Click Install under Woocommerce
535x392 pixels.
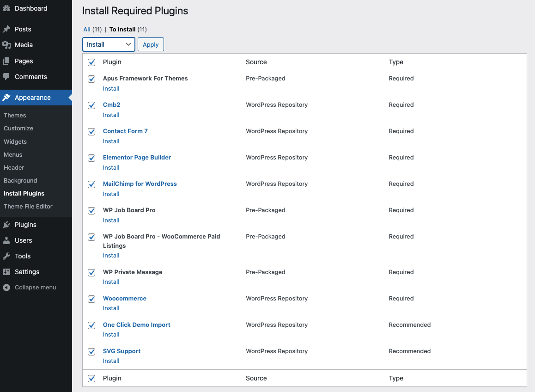pos(111,308)
